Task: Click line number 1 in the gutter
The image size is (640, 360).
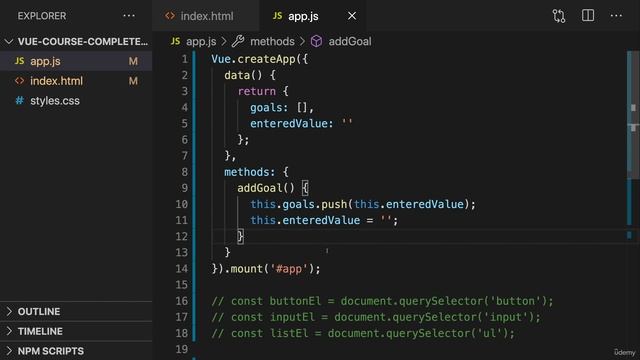Action: tap(184, 59)
